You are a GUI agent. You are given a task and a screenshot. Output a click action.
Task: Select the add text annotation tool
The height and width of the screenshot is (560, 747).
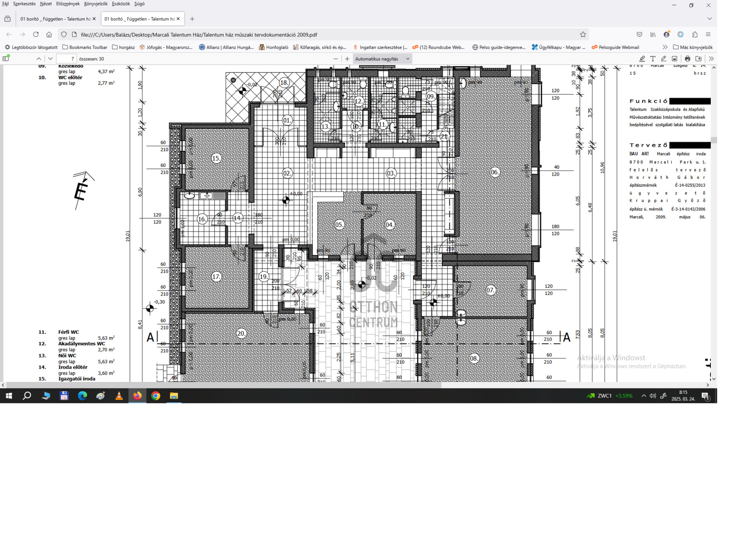(x=653, y=59)
